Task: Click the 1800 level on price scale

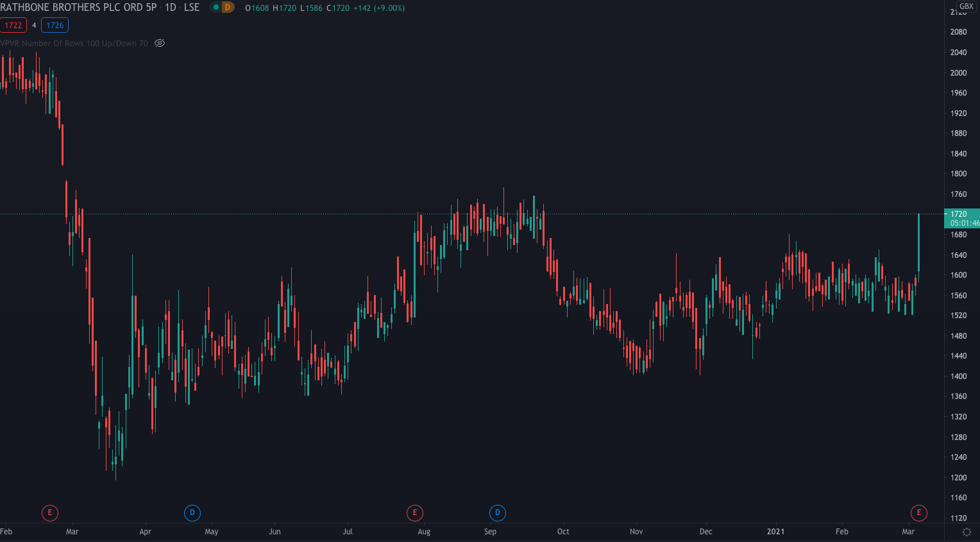Action: click(958, 174)
